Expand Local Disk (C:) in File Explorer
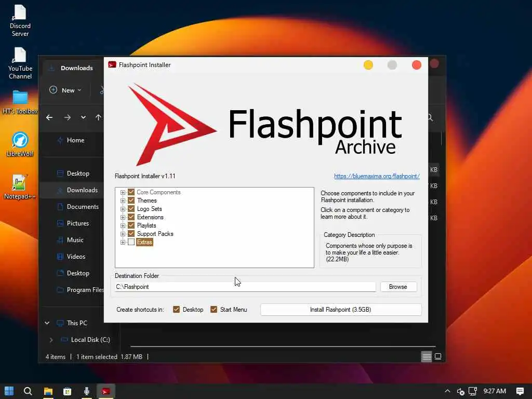The height and width of the screenshot is (399, 532). (x=51, y=340)
